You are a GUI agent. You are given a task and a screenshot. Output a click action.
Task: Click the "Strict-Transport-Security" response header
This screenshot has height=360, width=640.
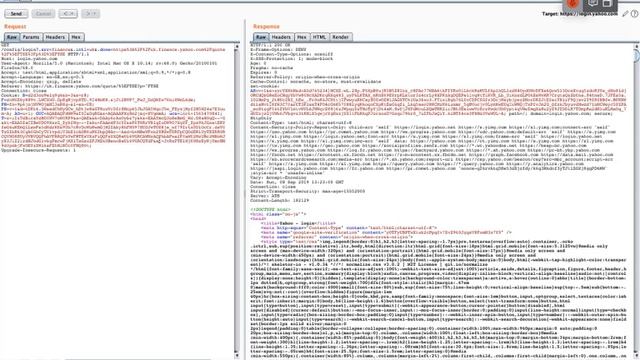(x=308, y=191)
